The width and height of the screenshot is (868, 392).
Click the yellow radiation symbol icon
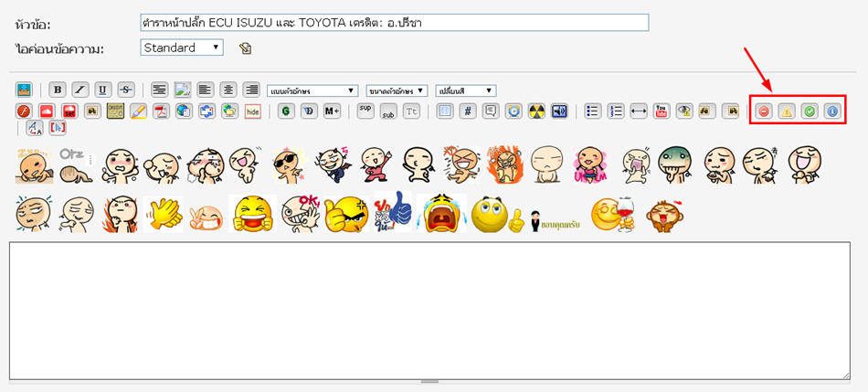pyautogui.click(x=536, y=111)
